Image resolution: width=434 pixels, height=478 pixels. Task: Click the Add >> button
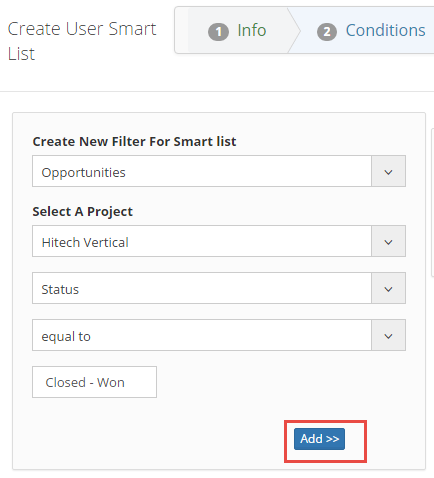pos(319,439)
